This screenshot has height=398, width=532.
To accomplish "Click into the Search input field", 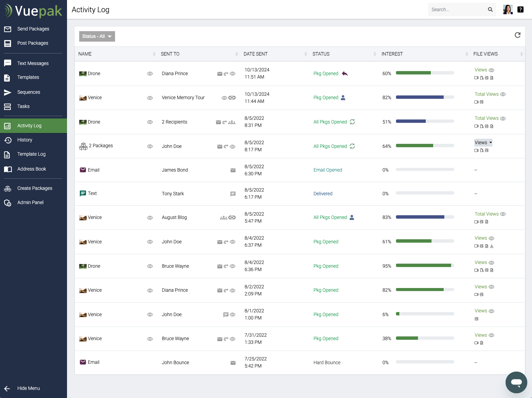I will pos(457,9).
